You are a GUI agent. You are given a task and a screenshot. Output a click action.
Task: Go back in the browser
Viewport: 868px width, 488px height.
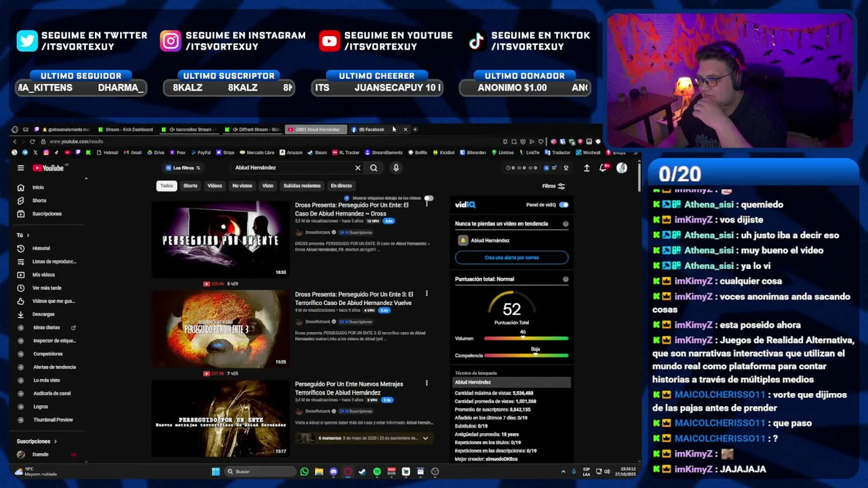[x=14, y=142]
